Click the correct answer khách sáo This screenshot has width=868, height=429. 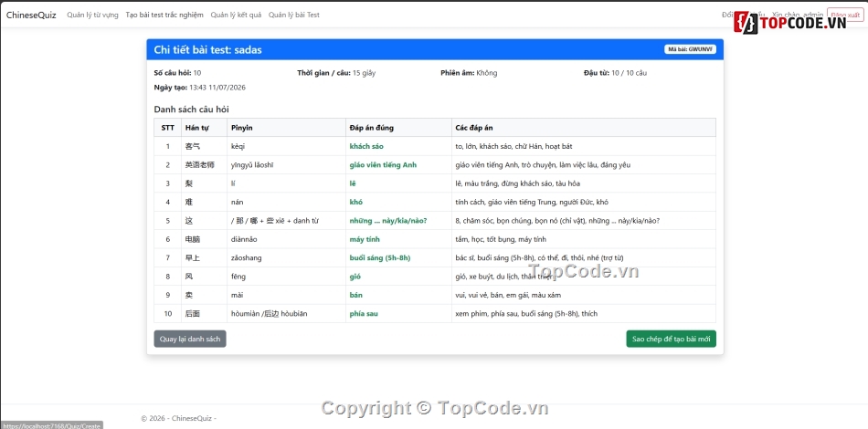pyautogui.click(x=366, y=147)
